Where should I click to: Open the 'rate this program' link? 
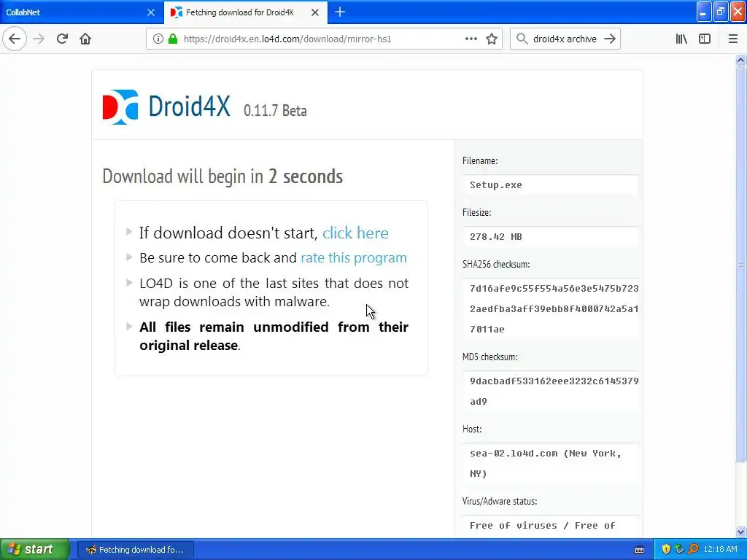(x=354, y=257)
